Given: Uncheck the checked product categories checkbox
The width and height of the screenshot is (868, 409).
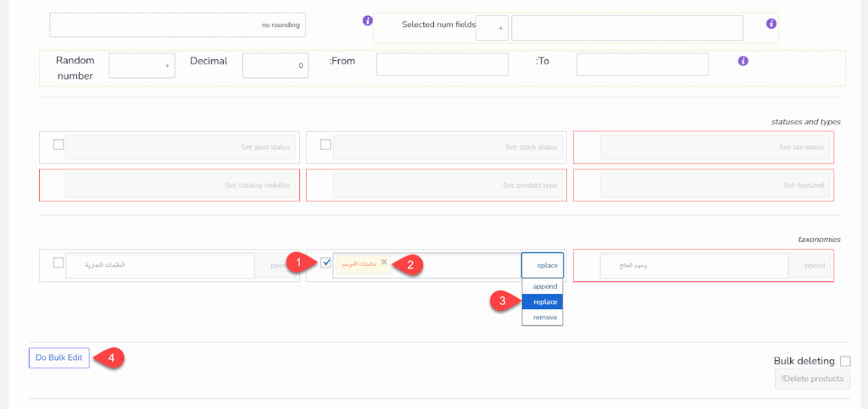Looking at the screenshot, I should tap(326, 263).
